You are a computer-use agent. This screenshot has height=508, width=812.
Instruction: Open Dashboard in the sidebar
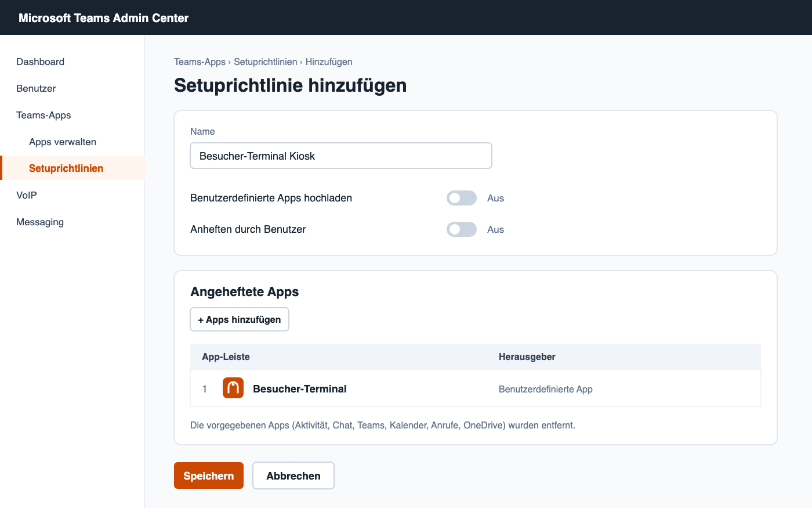40,62
